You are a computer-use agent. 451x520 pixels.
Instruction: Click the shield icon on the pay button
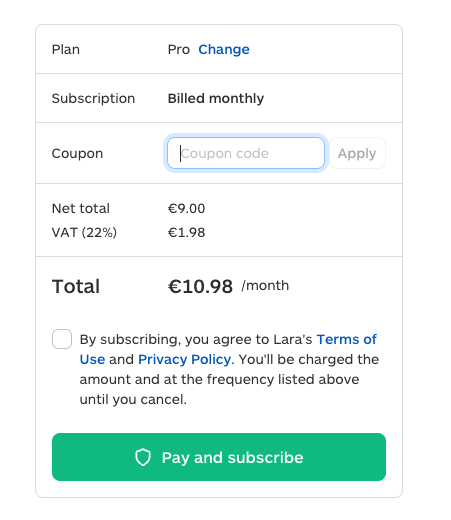coord(143,457)
